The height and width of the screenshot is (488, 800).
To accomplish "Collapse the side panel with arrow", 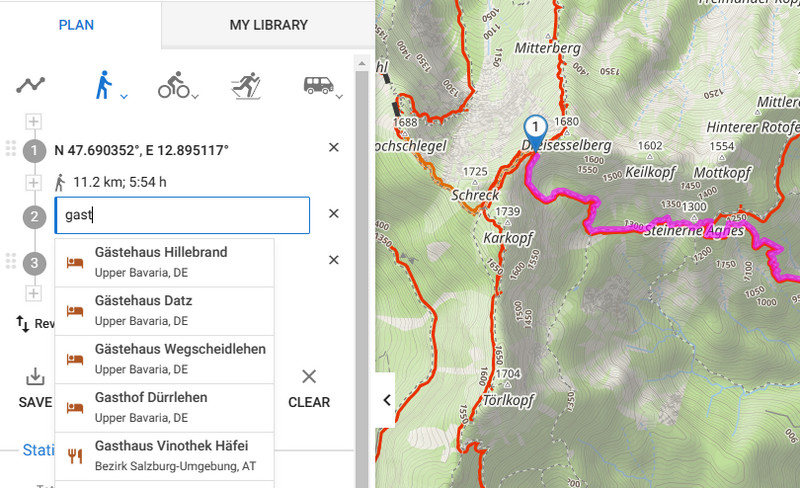I will pos(387,400).
